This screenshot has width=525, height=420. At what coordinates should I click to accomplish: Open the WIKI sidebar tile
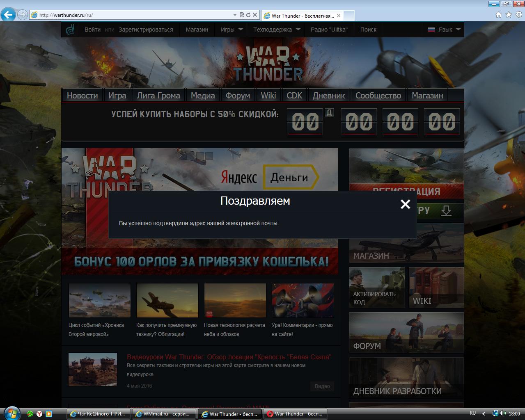pos(436,288)
